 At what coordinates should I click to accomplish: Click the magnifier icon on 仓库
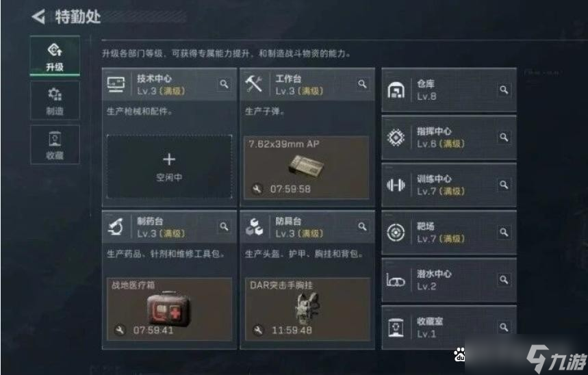(504, 90)
